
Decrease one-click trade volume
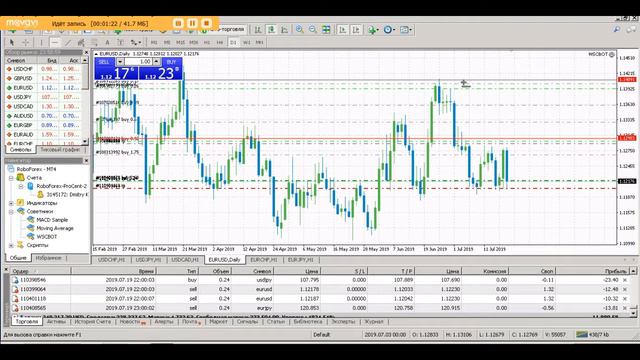(x=120, y=62)
